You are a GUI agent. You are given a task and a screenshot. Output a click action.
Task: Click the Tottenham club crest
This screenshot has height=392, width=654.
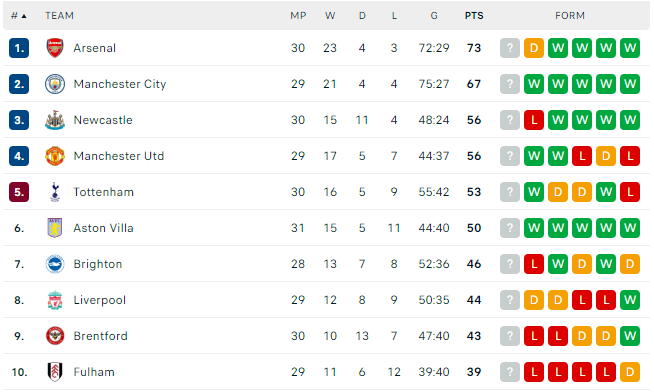(x=55, y=192)
